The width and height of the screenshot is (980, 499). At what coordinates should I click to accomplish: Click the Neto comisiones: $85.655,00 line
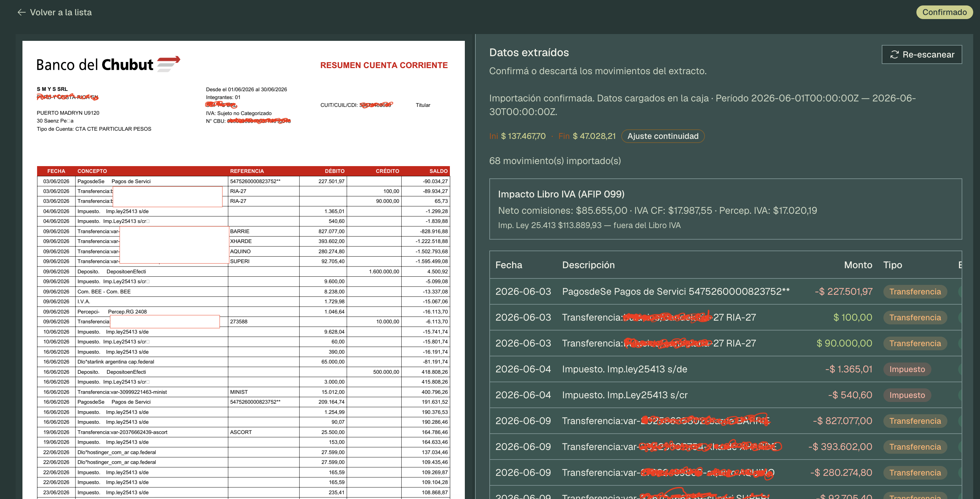pos(657,210)
